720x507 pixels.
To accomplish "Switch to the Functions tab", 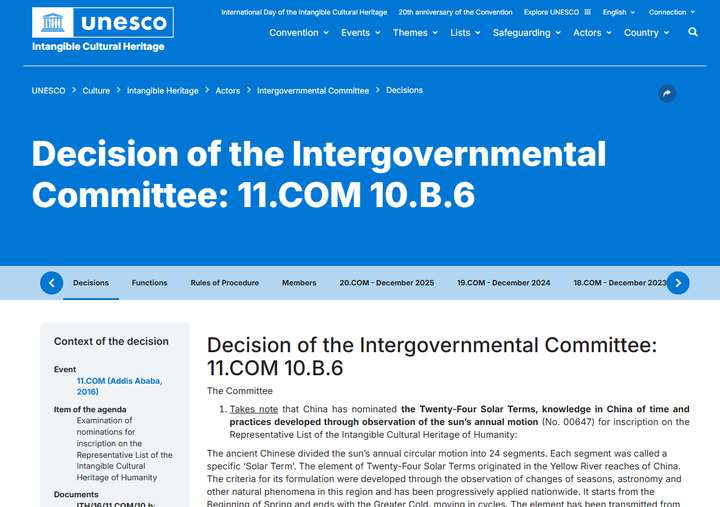I will (x=149, y=283).
